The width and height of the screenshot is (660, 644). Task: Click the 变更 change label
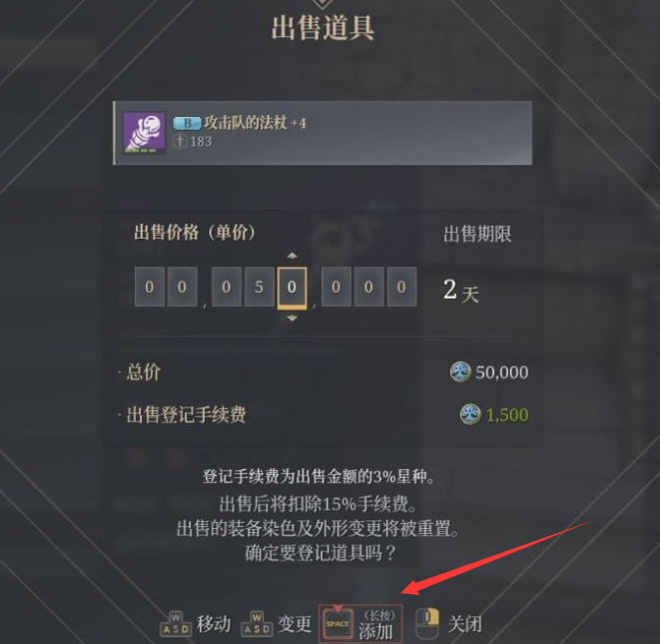(295, 624)
